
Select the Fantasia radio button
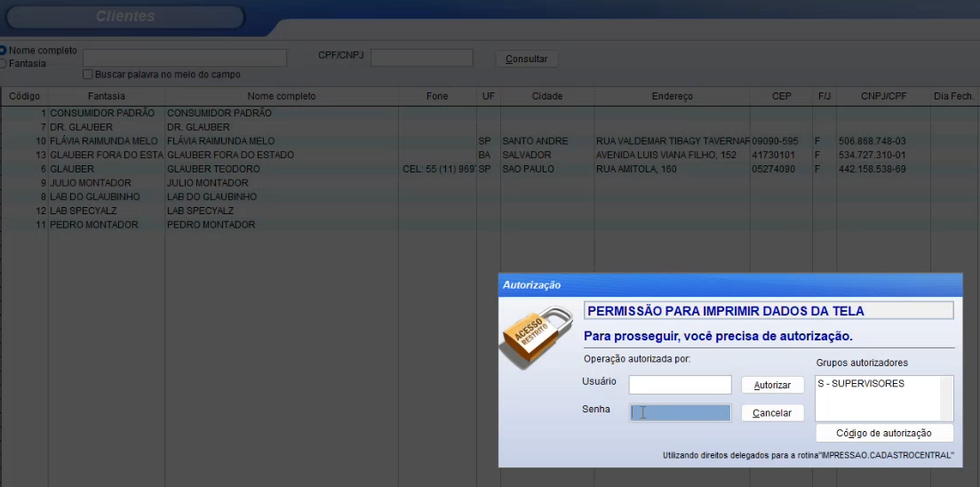pos(4,63)
